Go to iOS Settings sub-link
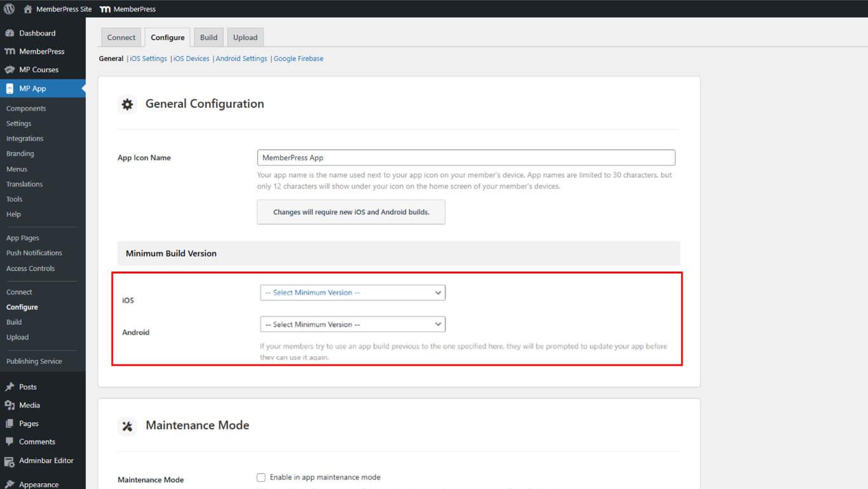Viewport: 868px width, 489px height. coord(148,59)
